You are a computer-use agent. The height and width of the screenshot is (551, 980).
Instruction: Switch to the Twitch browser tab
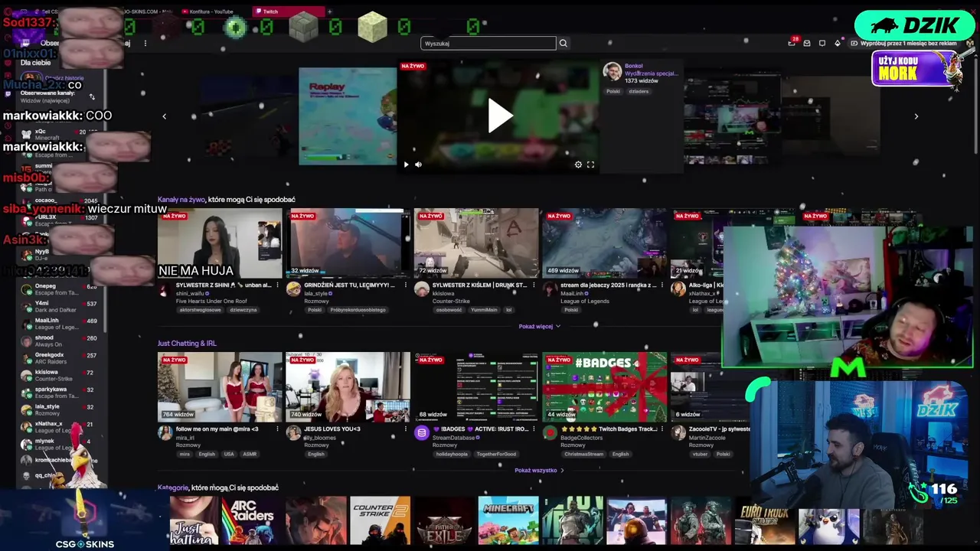tap(287, 11)
